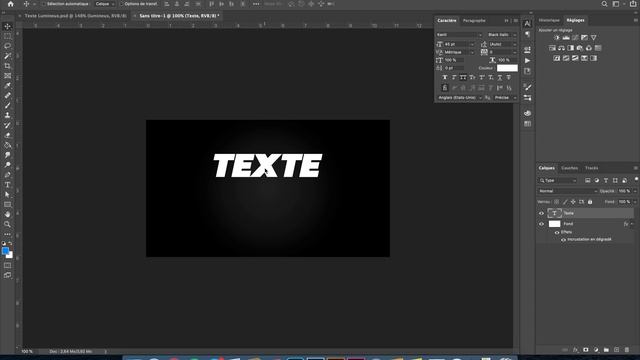The width and height of the screenshot is (640, 360).
Task: Select the Move tool in the toolbar
Action: tap(7, 27)
